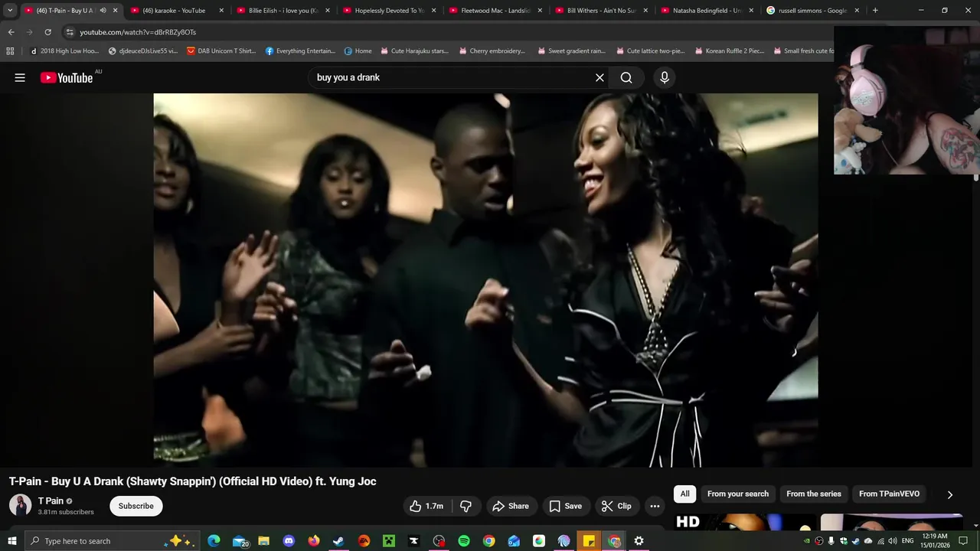Open Discord from the taskbar
Image resolution: width=980 pixels, height=551 pixels.
[289, 541]
